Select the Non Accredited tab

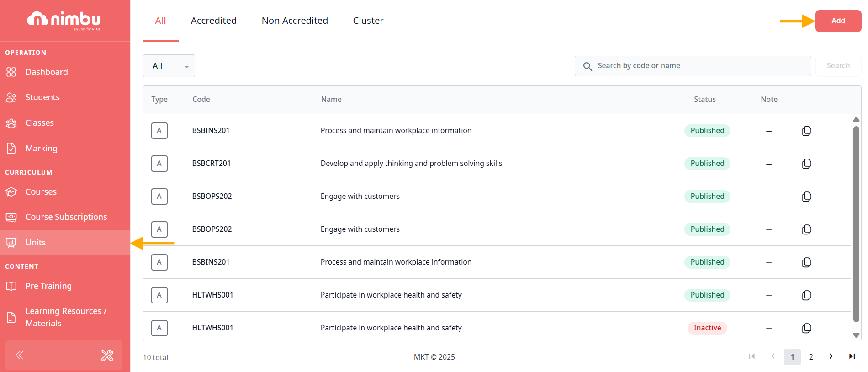point(295,21)
